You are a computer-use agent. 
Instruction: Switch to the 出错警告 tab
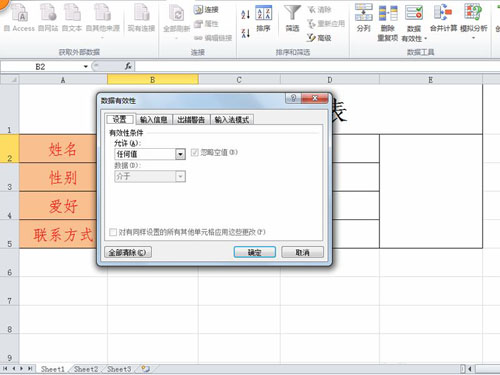click(191, 120)
